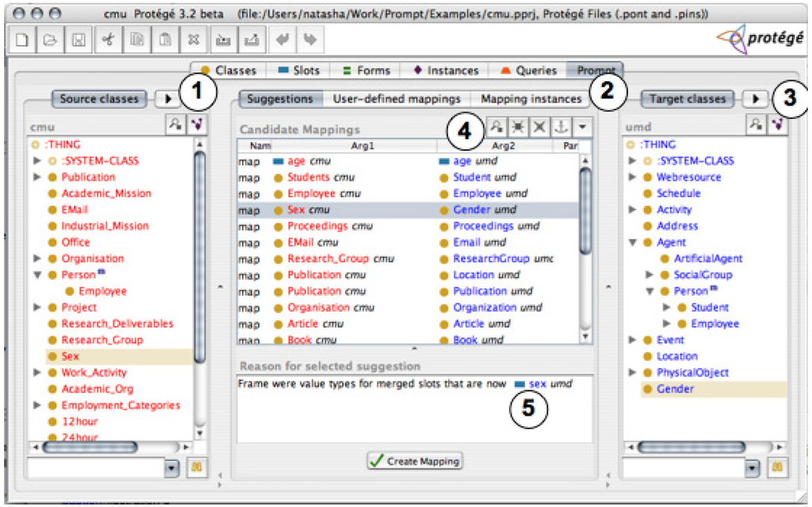
Task: Click view icon in cmu source panel header
Action: tap(174, 123)
